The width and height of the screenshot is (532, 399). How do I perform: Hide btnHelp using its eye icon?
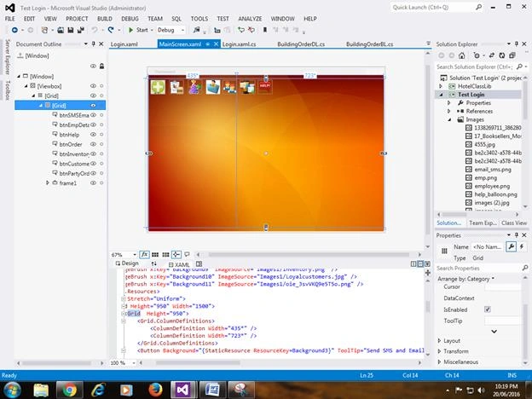tap(93, 135)
